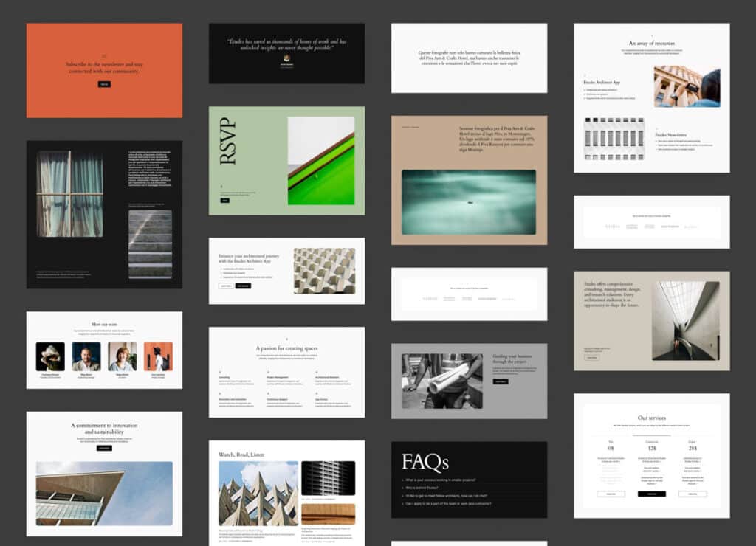Select the middle pricing plan's black button
This screenshot has width=756, height=546.
click(651, 494)
